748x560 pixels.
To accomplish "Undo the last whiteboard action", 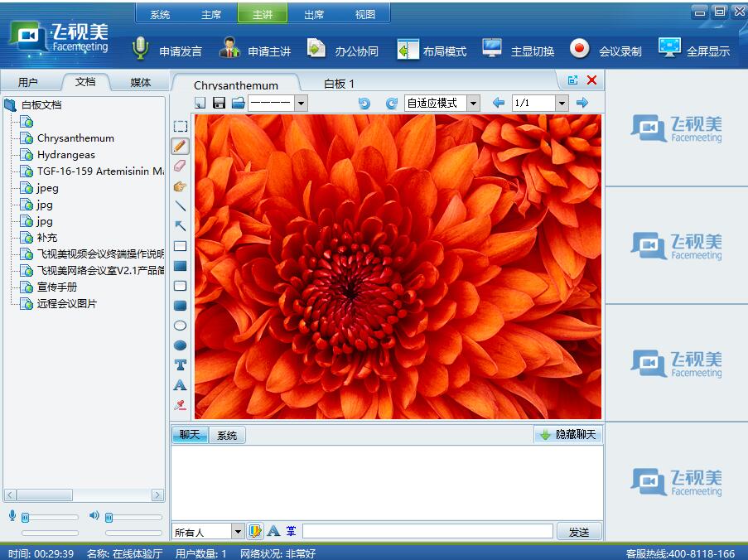I will pyautogui.click(x=364, y=104).
